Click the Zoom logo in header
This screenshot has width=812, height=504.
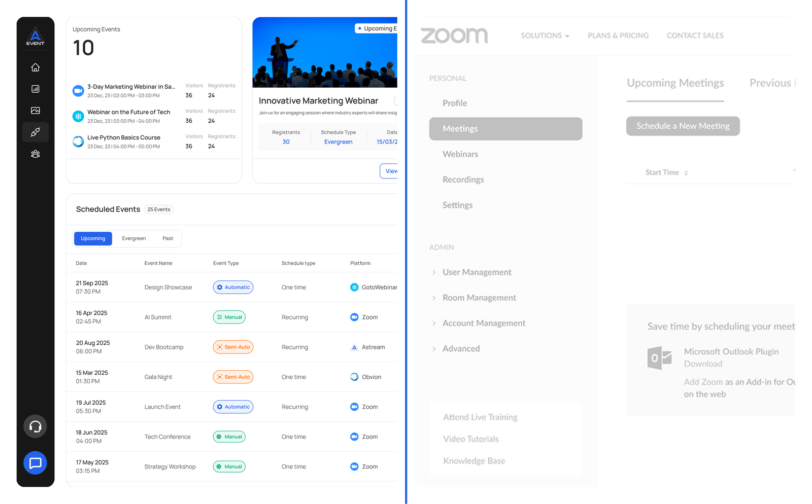click(x=454, y=35)
